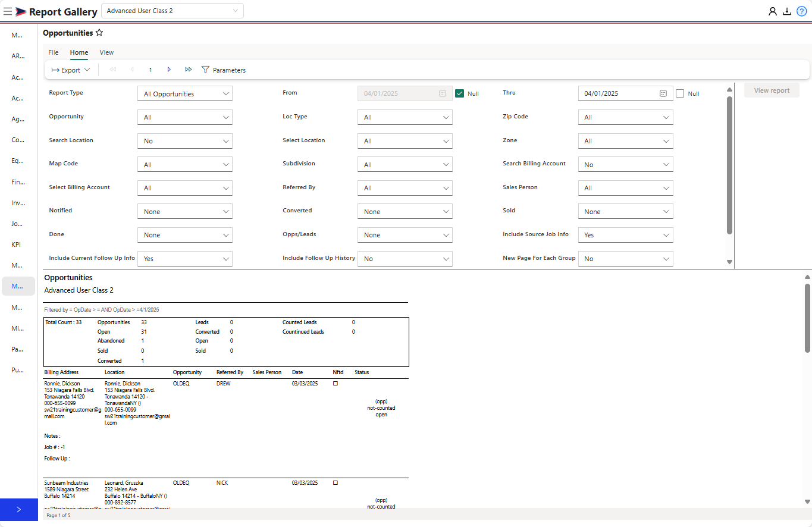This screenshot has width=812, height=527.
Task: Select the AR... sidebar category
Action: point(18,57)
